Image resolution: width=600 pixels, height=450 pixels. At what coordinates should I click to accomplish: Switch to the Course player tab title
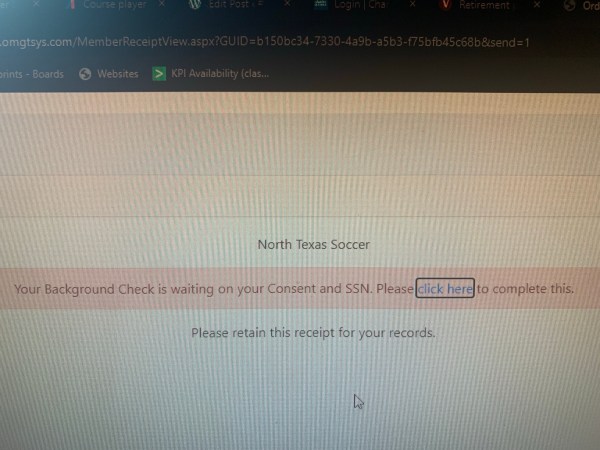point(115,5)
